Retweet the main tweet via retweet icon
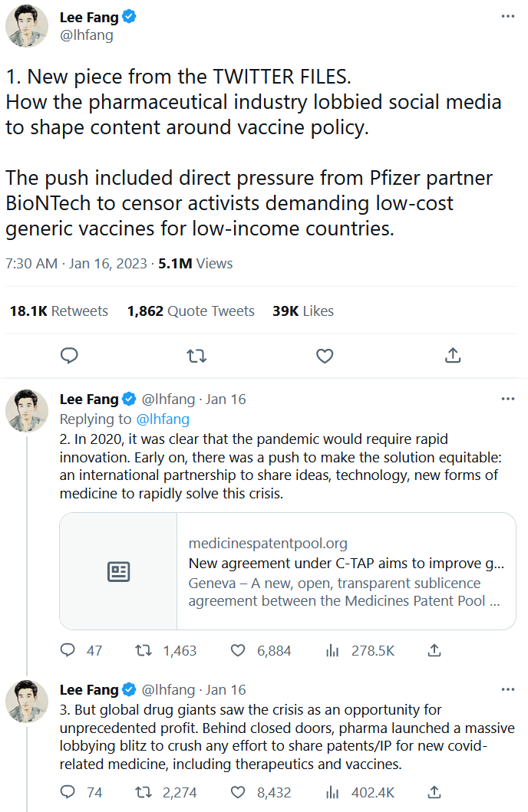 click(x=196, y=356)
